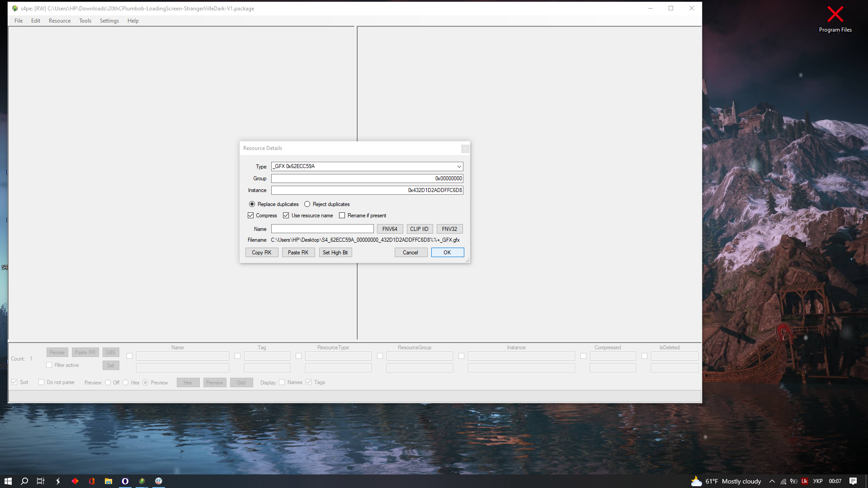Select the Reject duplicates radio button
The width and height of the screenshot is (868, 488).
point(307,204)
